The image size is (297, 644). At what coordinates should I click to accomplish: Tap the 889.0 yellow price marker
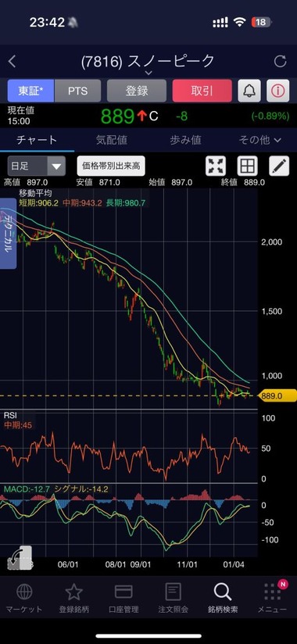[277, 395]
